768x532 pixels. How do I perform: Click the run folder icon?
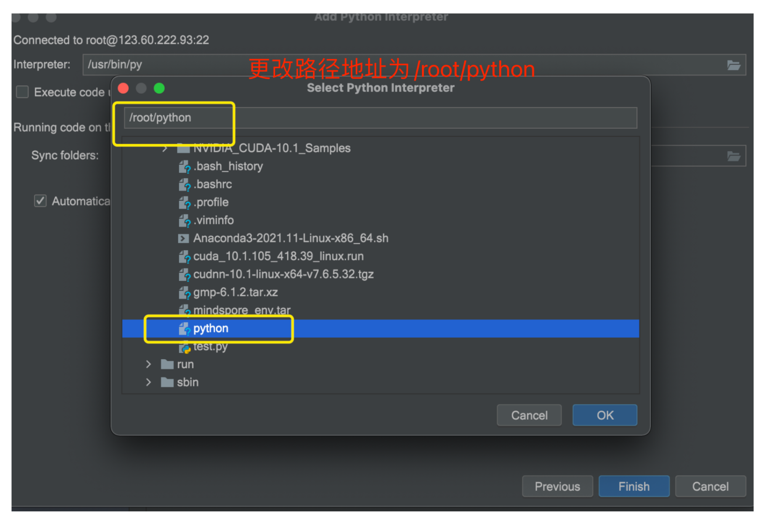[167, 364]
